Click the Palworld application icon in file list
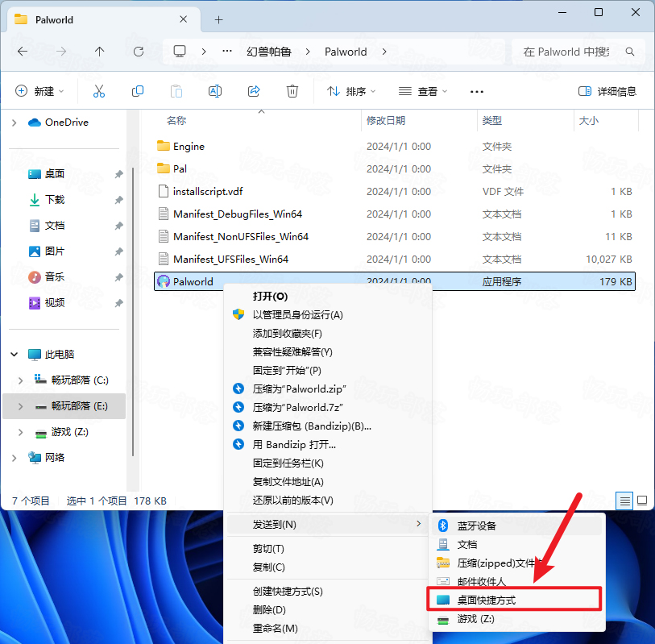This screenshot has height=644, width=655. coord(164,281)
